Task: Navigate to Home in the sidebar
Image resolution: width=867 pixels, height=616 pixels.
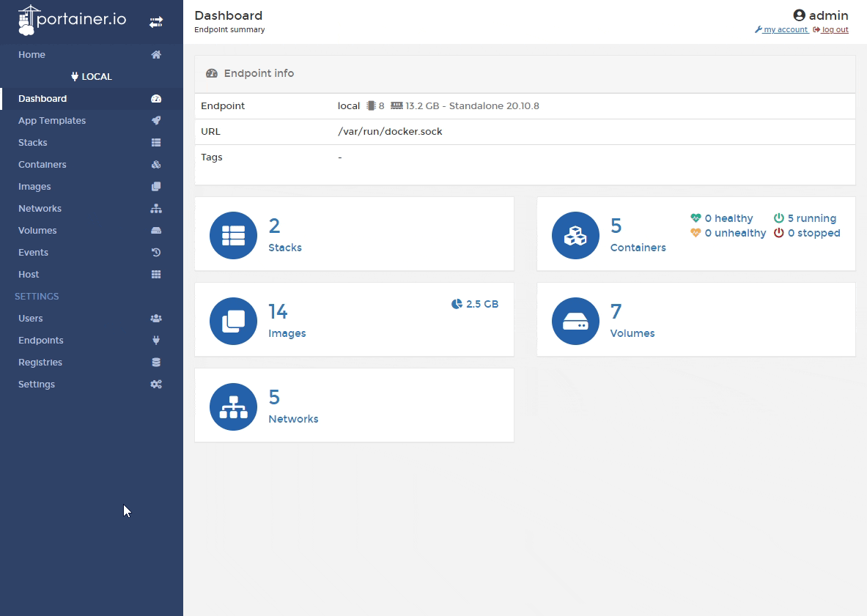Action: click(32, 55)
